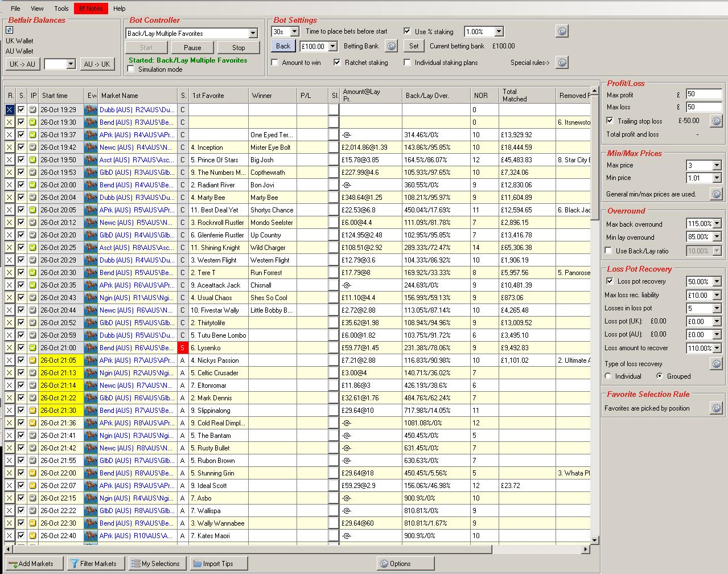The height and width of the screenshot is (574, 728).
Task: Open the 30s bet timing dropdown
Action: (295, 31)
